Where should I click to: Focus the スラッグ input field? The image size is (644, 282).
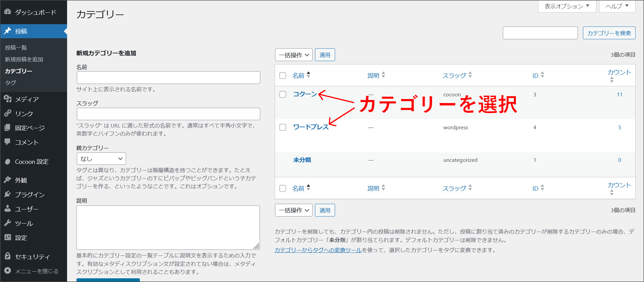click(x=168, y=114)
